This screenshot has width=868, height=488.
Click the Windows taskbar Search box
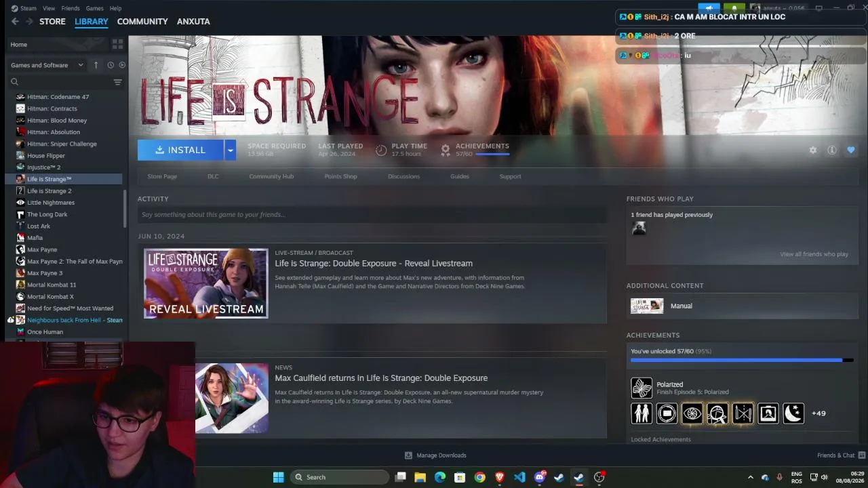tap(340, 477)
